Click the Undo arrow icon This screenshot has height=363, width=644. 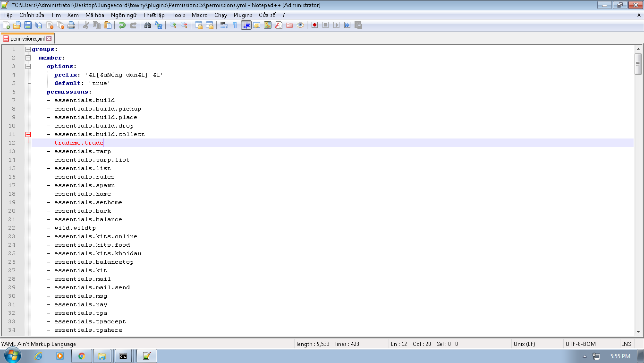122,25
